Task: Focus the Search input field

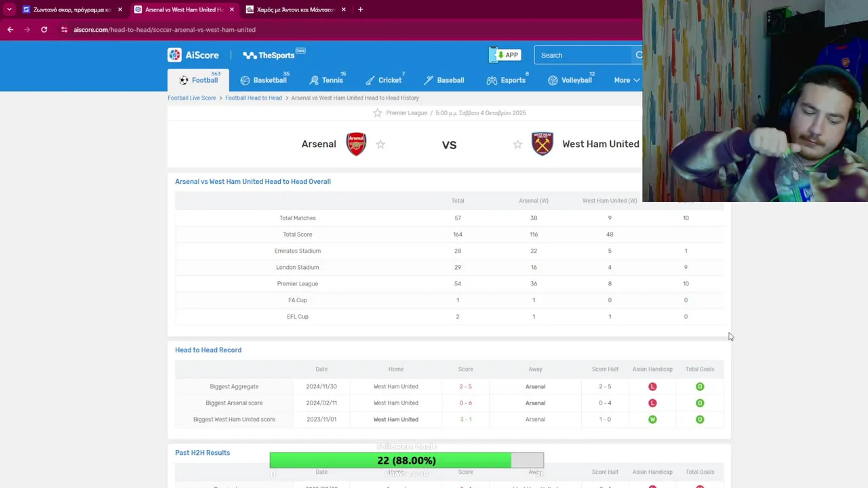Action: pyautogui.click(x=584, y=55)
